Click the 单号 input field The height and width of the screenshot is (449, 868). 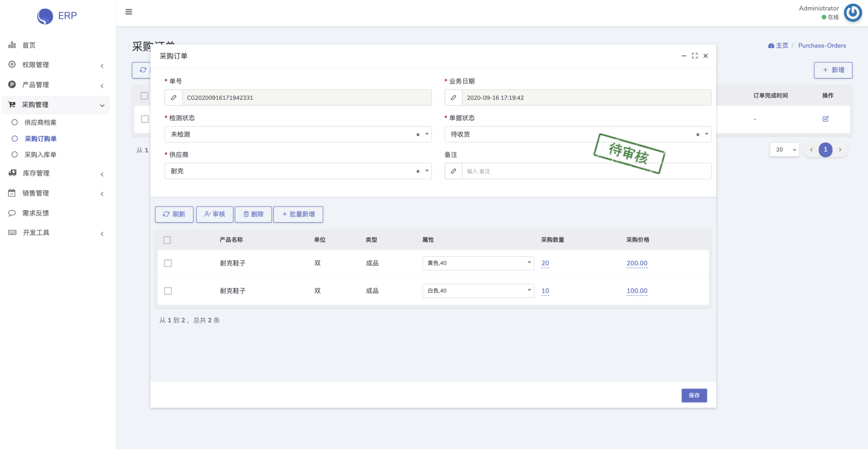pos(307,98)
